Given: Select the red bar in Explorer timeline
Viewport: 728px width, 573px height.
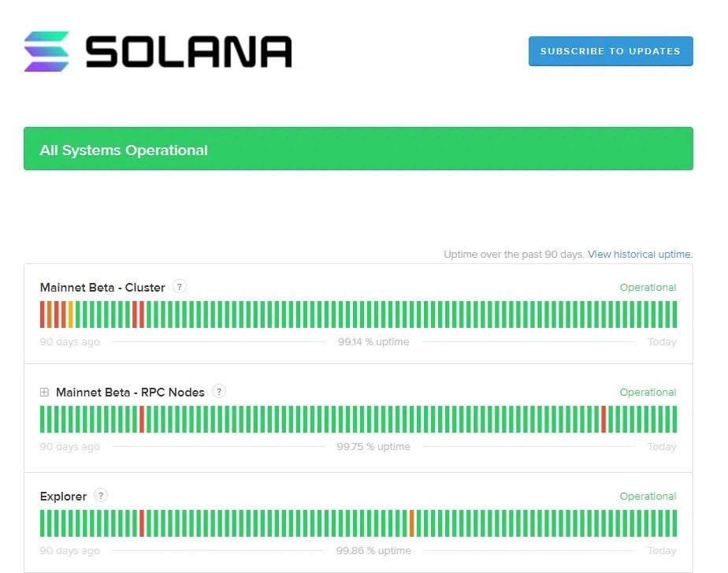Looking at the screenshot, I should click(x=142, y=523).
